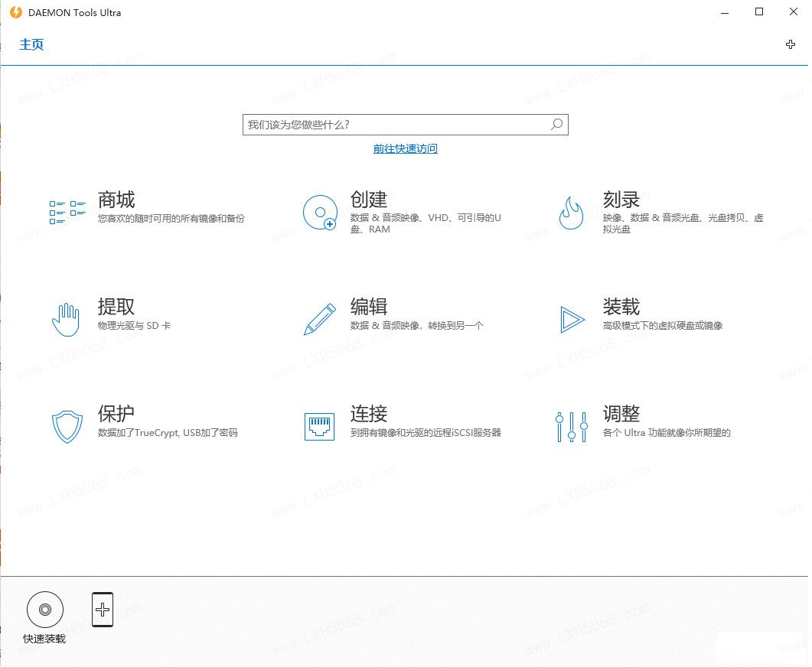Click the 装载 play triangle icon

coord(572,319)
